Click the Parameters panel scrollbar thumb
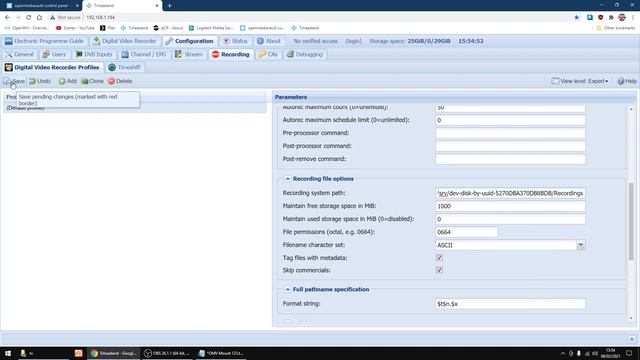The width and height of the screenshot is (640, 360). (631, 221)
